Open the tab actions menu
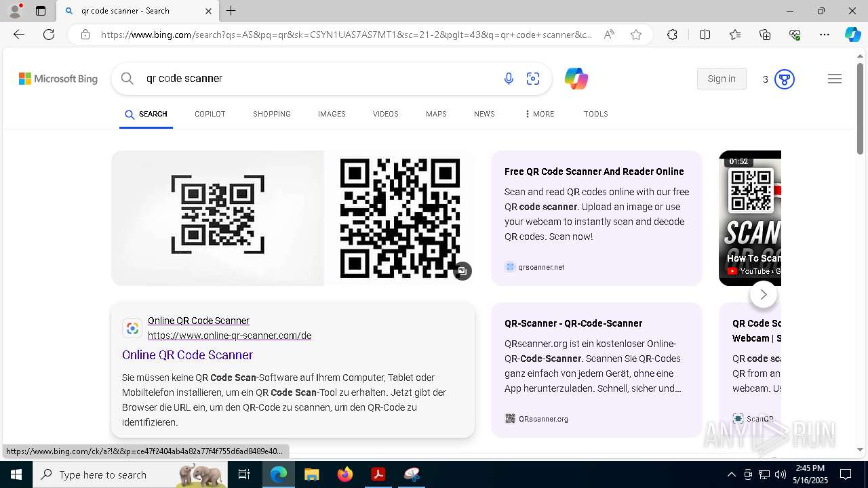 [41, 11]
